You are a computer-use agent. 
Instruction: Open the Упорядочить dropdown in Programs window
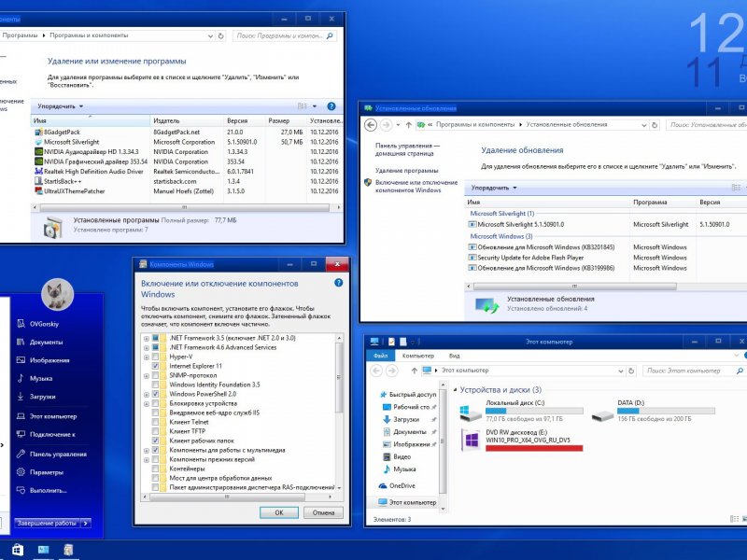60,106
